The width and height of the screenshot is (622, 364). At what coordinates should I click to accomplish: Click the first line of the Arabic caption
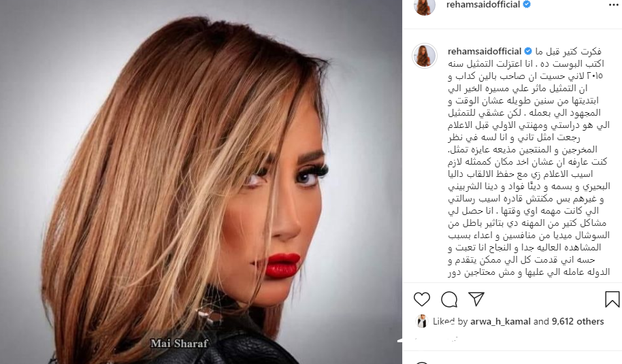click(568, 52)
